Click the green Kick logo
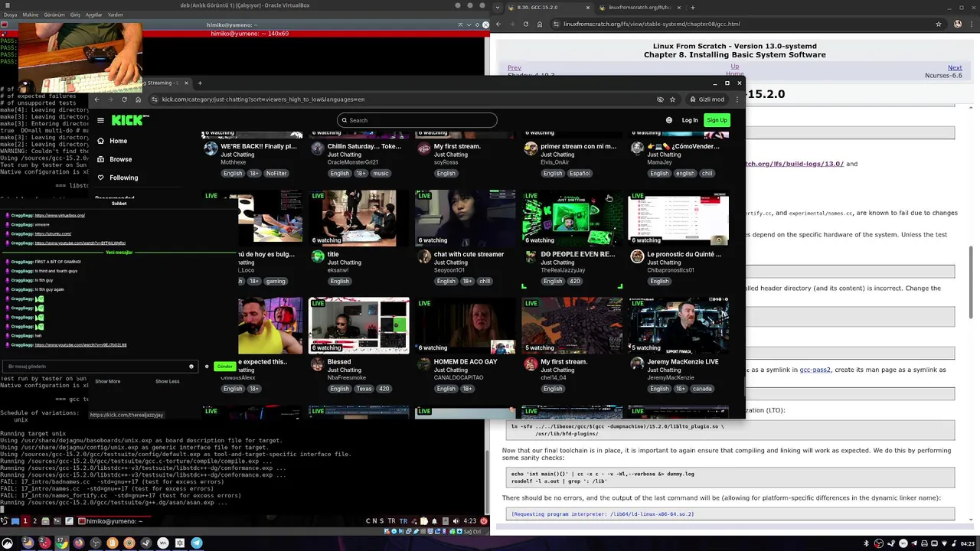Screen dimensions: 980x551 coord(129,120)
